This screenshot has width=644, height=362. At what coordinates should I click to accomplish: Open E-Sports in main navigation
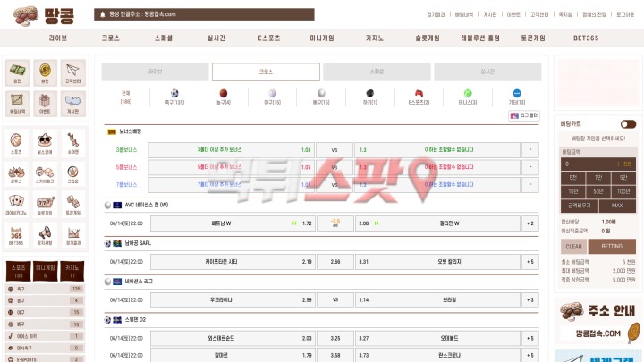[x=269, y=38]
